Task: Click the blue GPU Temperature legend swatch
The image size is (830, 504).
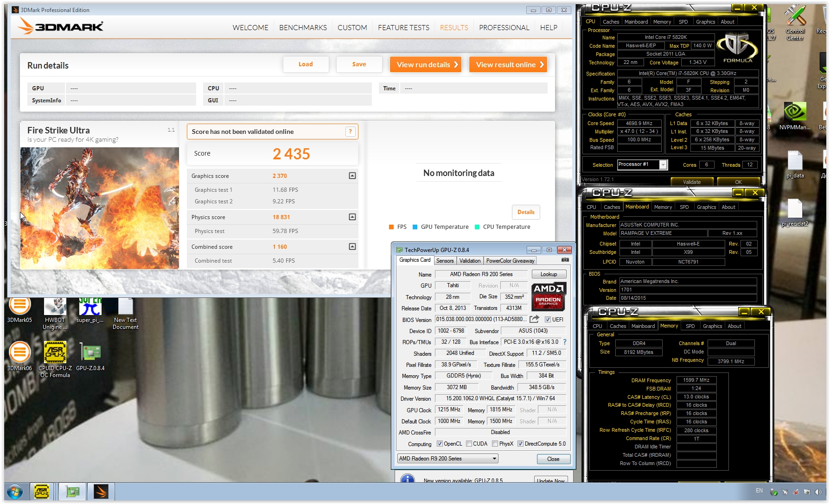Action: 415,227
